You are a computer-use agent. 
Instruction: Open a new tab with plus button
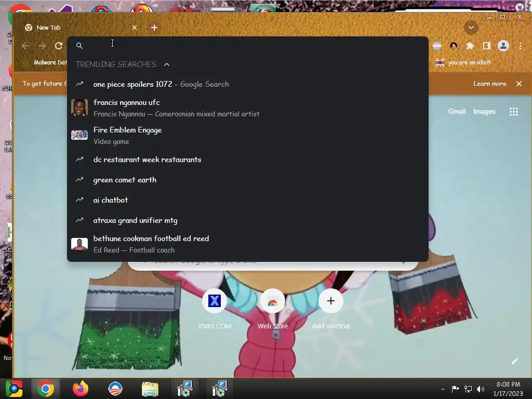pos(154,28)
